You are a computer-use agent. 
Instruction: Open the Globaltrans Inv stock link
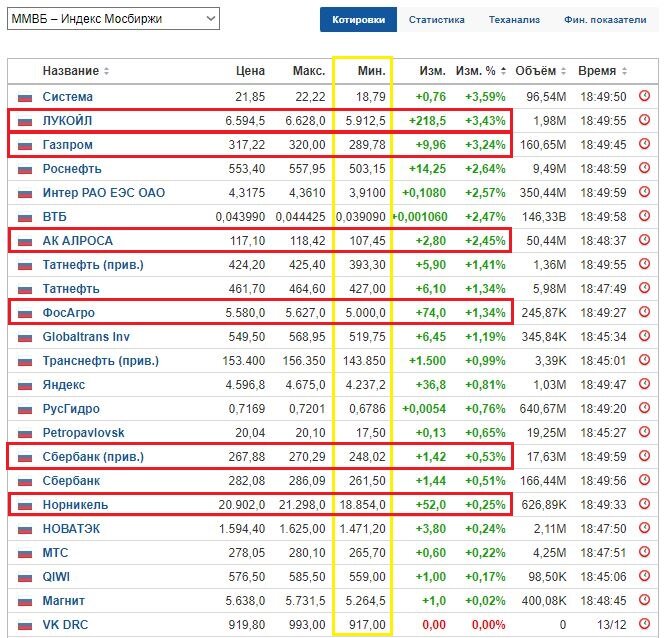point(86,337)
